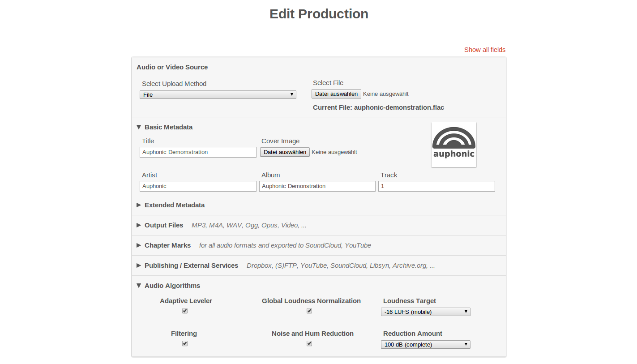Open the Loudness Target dropdown

pos(426,312)
